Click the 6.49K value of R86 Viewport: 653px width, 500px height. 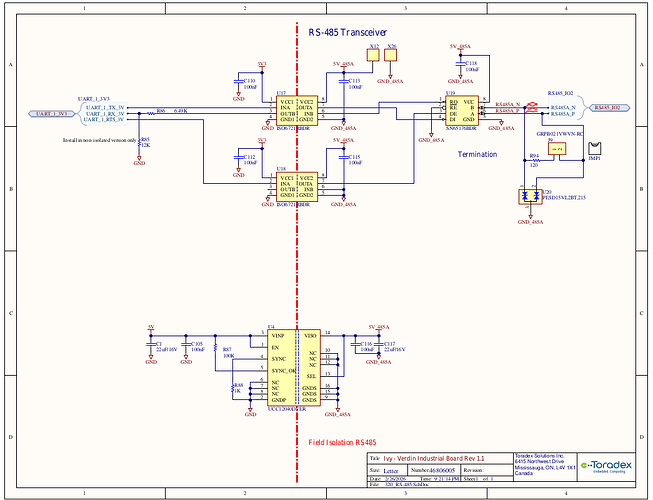pyautogui.click(x=180, y=110)
